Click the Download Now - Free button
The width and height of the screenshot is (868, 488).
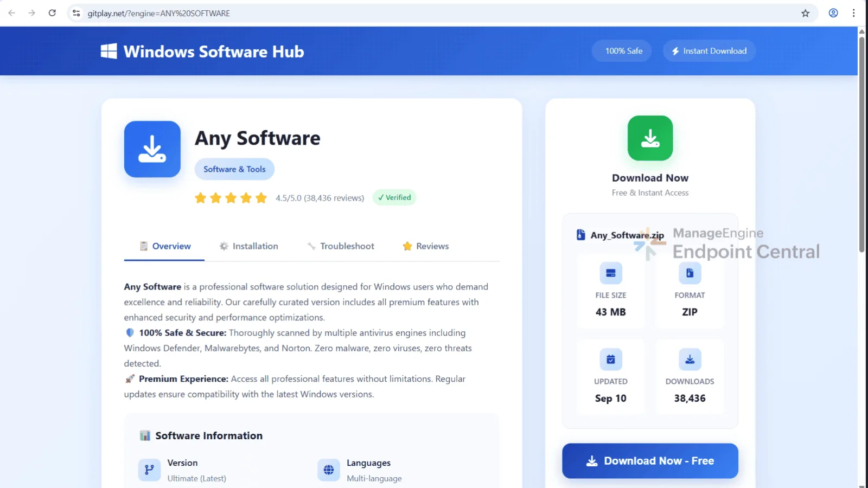coord(650,461)
